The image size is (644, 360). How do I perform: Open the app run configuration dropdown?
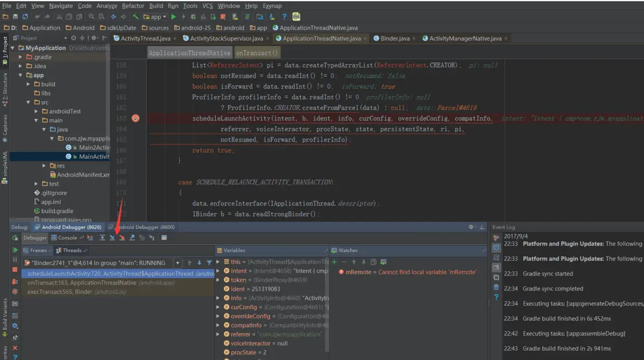tap(155, 17)
